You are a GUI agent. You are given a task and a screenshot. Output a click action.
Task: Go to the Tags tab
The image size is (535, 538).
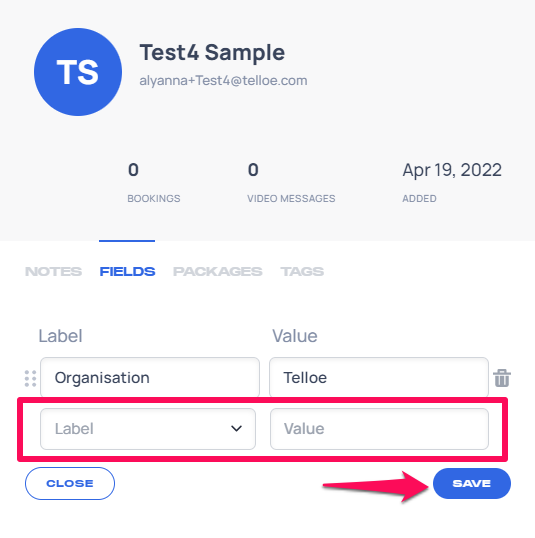(302, 271)
